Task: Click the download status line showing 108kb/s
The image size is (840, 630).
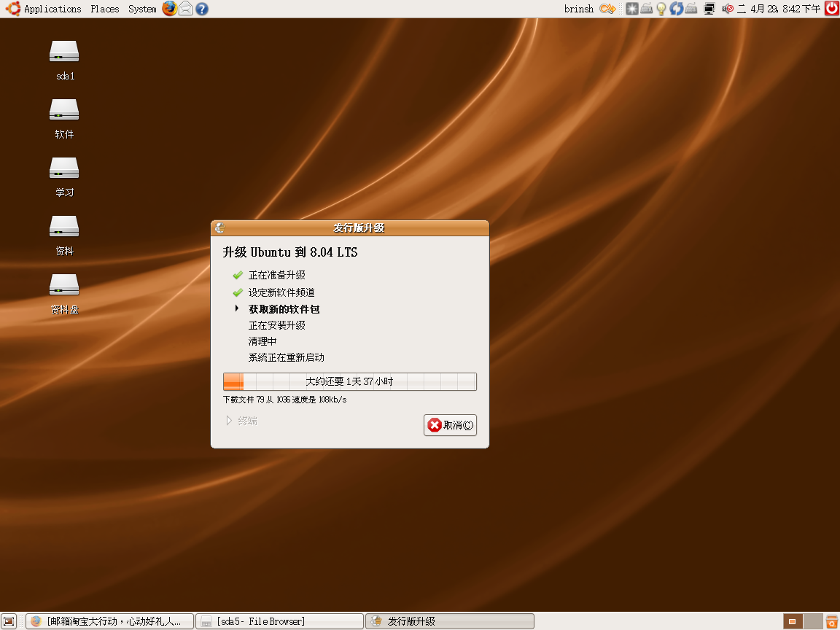Action: [284, 400]
